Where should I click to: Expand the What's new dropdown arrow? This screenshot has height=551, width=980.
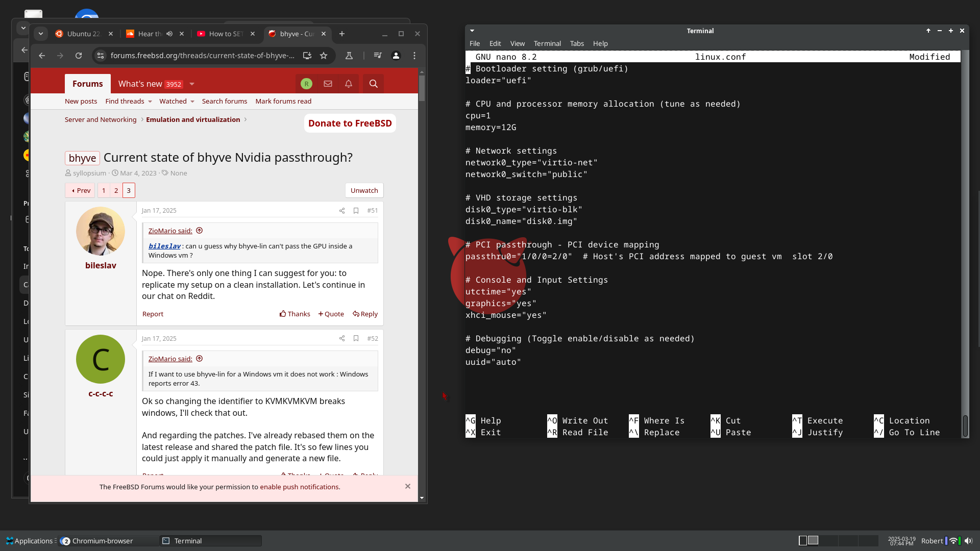pos(192,84)
